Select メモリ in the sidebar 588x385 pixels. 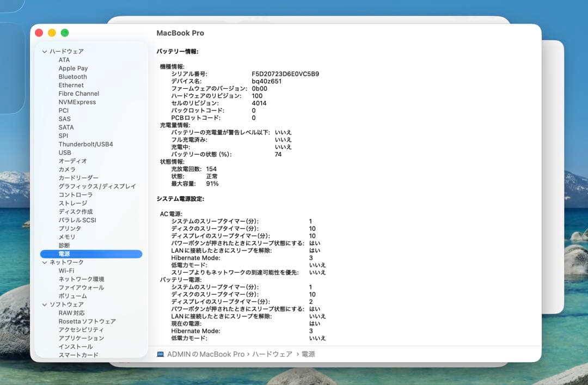click(x=67, y=237)
